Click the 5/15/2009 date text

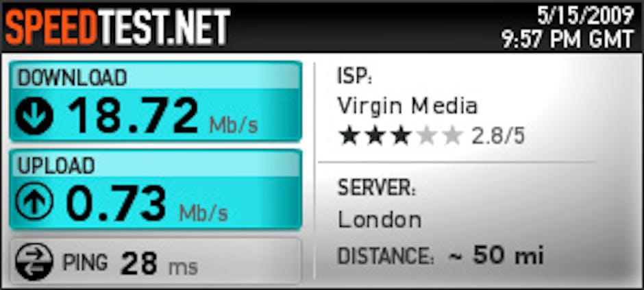(x=585, y=17)
